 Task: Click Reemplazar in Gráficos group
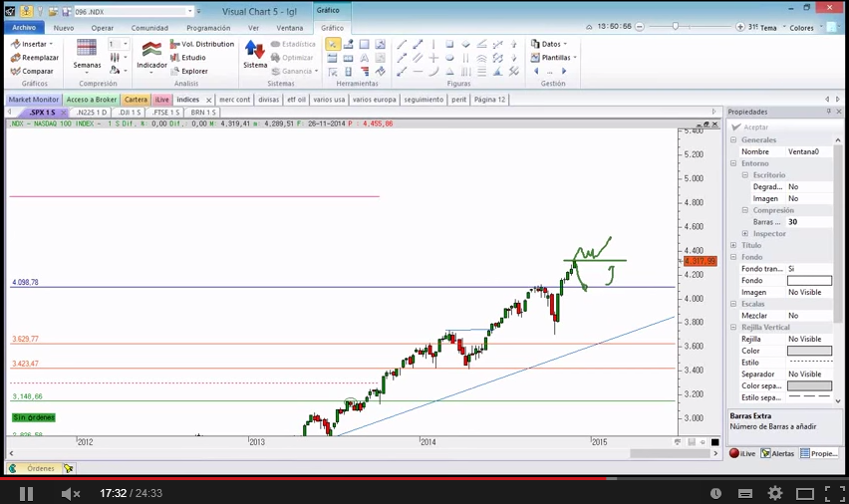point(35,58)
